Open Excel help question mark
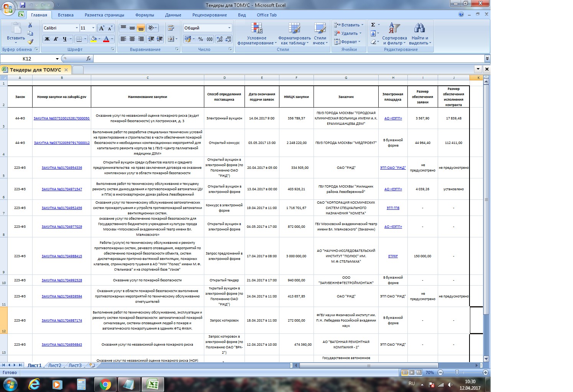This screenshot has height=392, width=573. 461,15
